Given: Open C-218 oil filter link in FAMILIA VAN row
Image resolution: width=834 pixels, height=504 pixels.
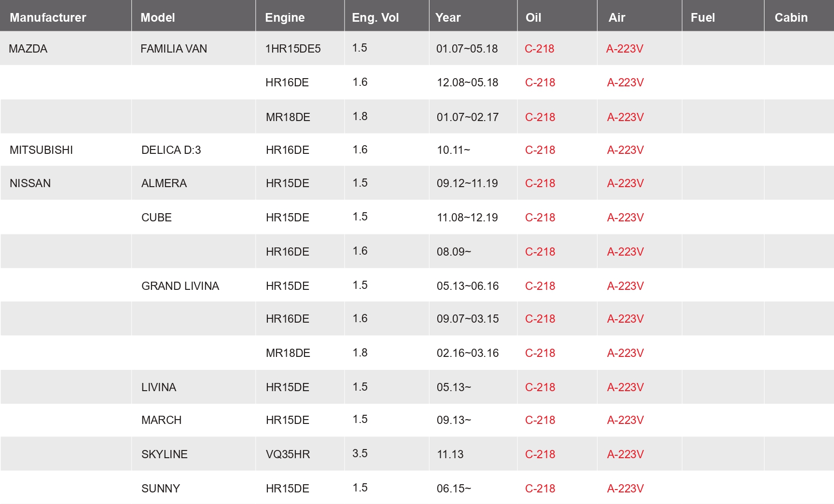Looking at the screenshot, I should (539, 49).
